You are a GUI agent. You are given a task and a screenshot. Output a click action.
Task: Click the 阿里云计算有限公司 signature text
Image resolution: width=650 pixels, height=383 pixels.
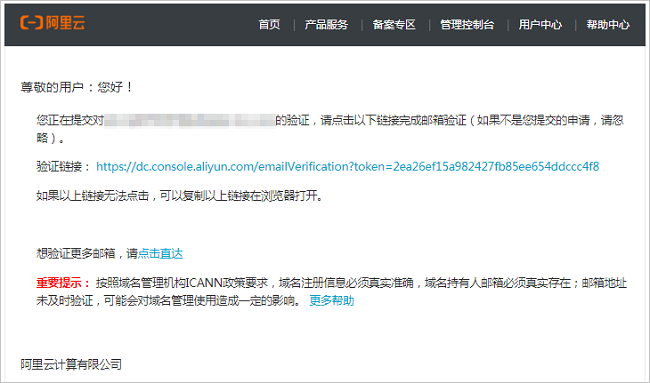click(71, 364)
